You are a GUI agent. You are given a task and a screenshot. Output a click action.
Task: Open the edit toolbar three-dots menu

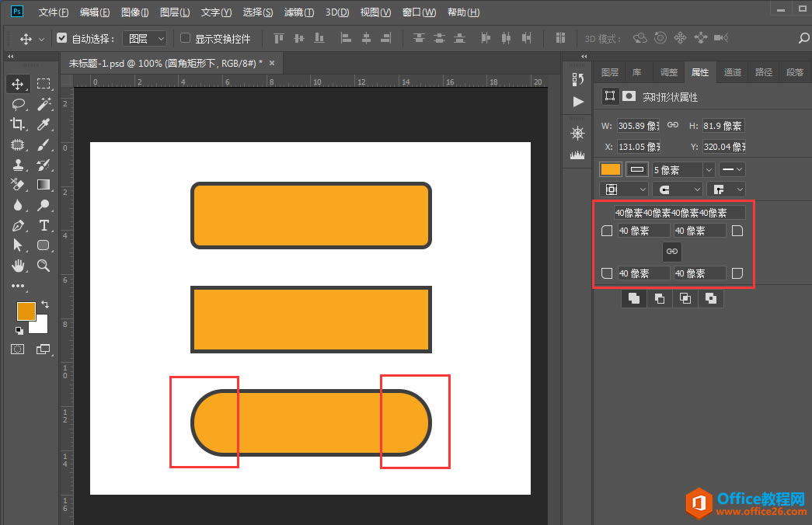[18, 286]
